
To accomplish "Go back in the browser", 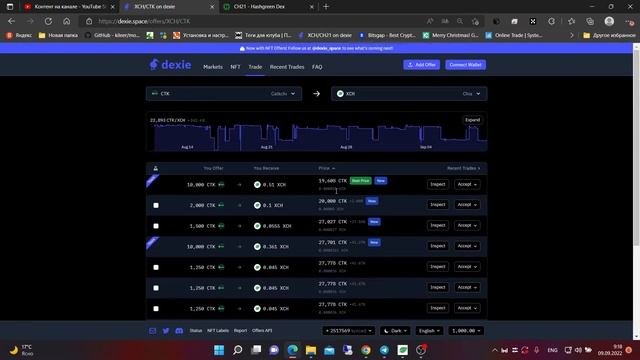I will [11, 21].
